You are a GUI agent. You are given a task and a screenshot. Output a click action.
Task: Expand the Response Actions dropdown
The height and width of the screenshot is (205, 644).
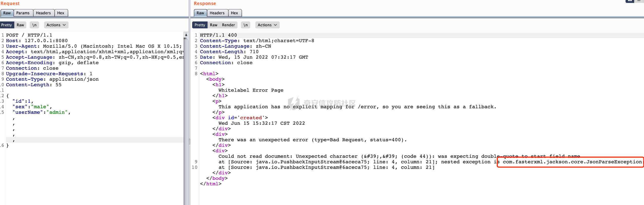[x=267, y=25]
